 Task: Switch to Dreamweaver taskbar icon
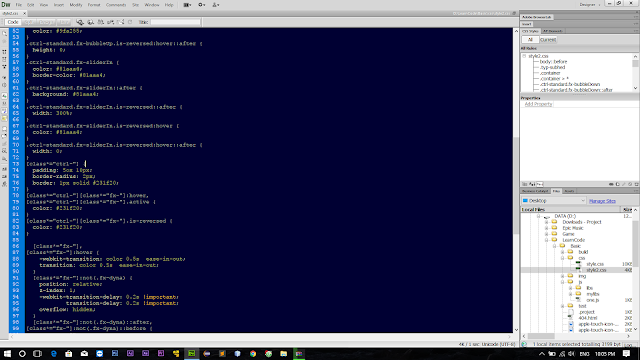pos(191,353)
